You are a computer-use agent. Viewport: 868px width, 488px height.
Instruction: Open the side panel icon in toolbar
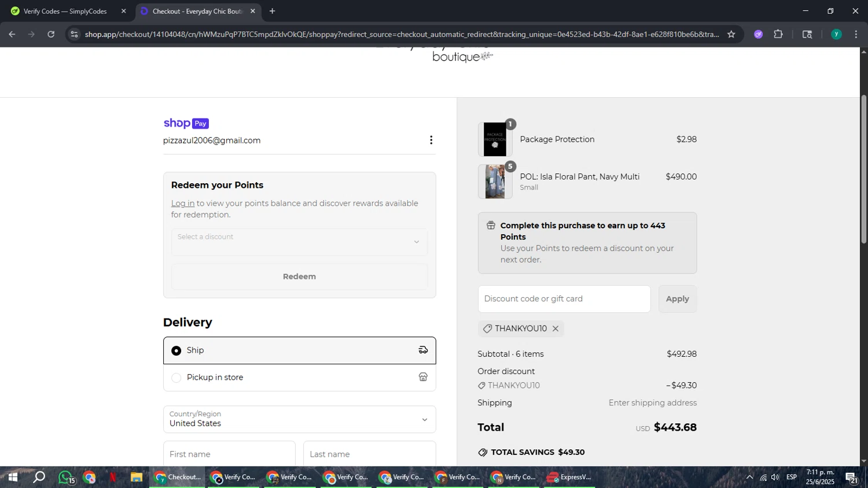click(x=807, y=34)
